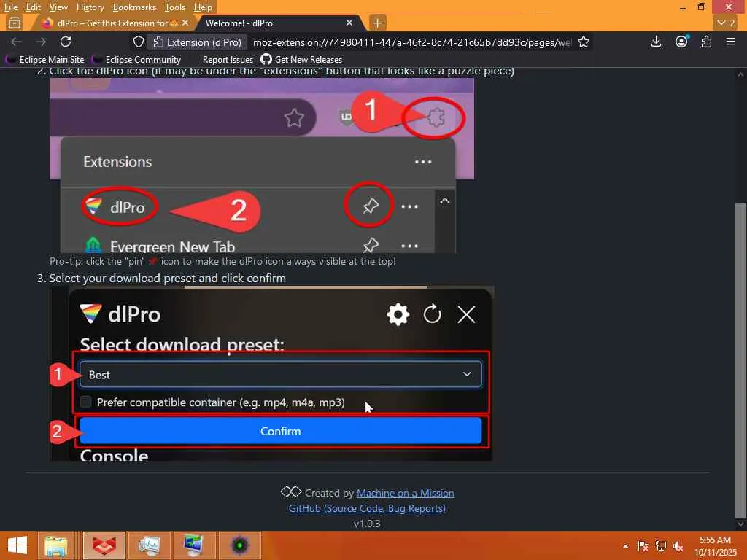This screenshot has width=747, height=560.
Task: Click the page vertical scrollbar thumb
Action: tap(740, 359)
